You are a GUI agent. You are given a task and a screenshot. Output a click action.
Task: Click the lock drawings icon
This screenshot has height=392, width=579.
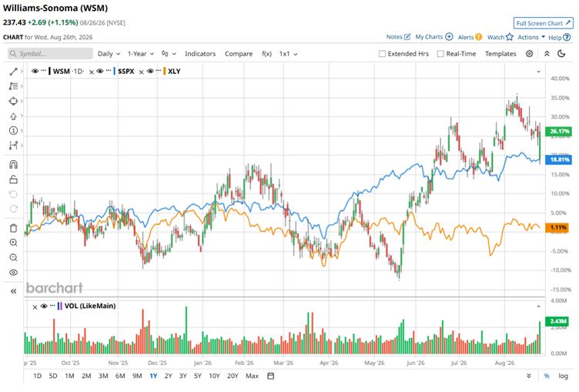13,179
